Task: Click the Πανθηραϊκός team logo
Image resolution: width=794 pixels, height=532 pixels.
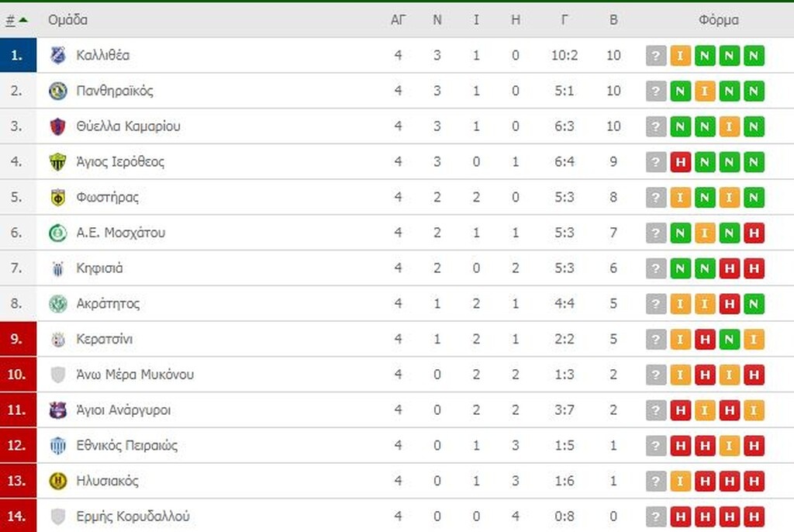Action: click(58, 91)
